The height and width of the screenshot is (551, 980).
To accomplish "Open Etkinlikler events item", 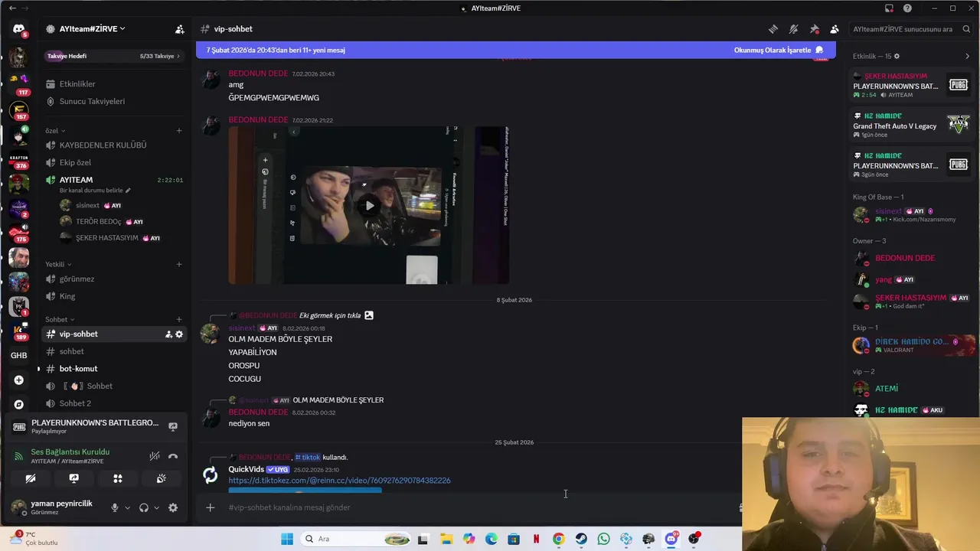I will [113, 83].
